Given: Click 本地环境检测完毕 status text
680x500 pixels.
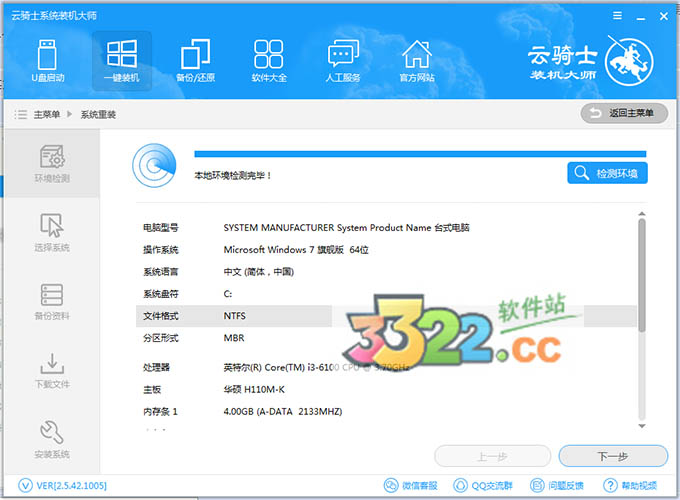Looking at the screenshot, I should (x=232, y=176).
